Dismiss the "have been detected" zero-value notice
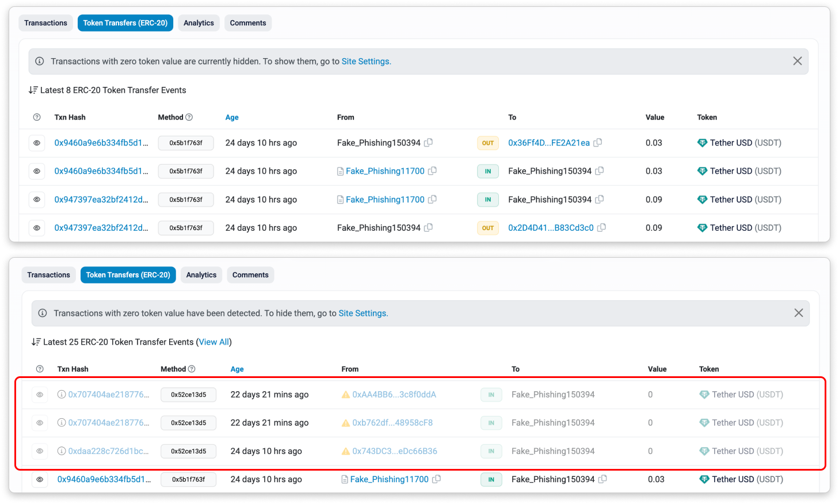 (799, 313)
